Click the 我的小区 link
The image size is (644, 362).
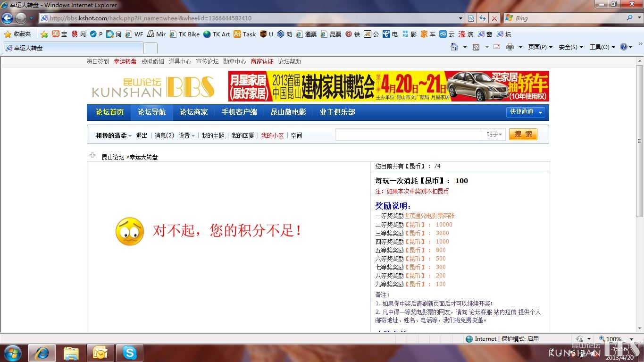(x=273, y=135)
